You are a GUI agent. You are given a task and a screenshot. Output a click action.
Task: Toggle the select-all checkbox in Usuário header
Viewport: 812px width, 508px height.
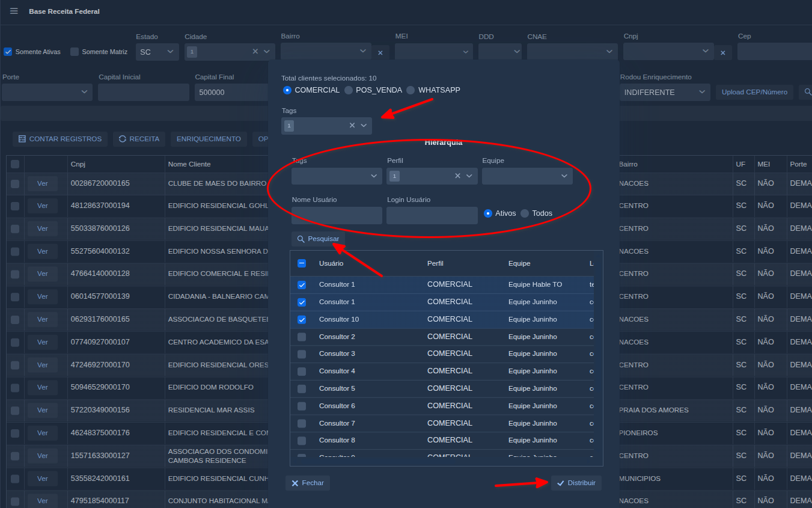click(x=302, y=263)
